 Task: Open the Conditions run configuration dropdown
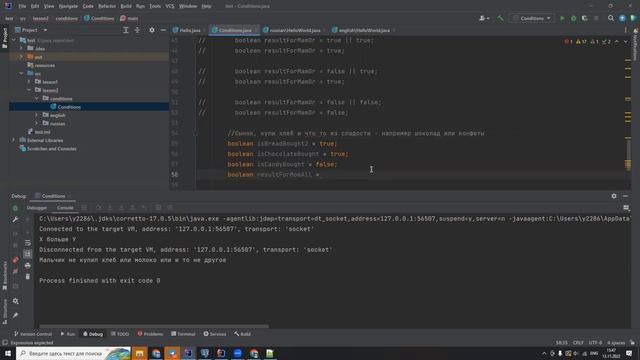pyautogui.click(x=532, y=18)
